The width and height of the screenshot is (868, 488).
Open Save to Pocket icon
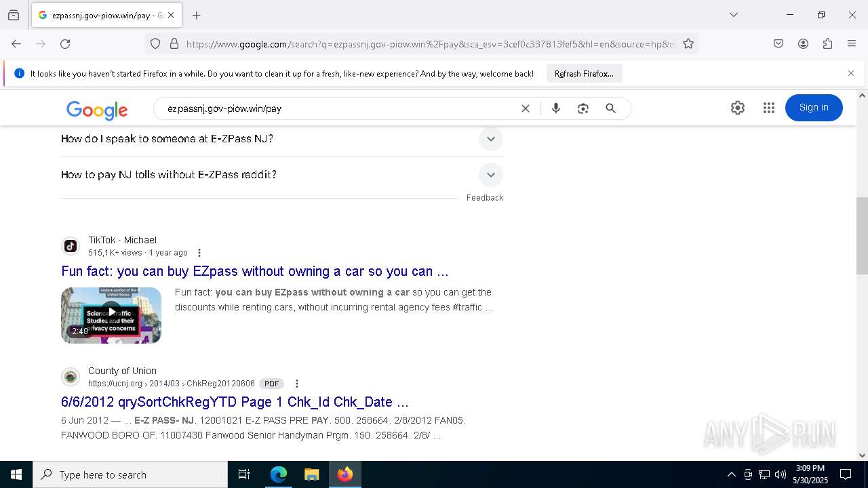[x=778, y=43]
